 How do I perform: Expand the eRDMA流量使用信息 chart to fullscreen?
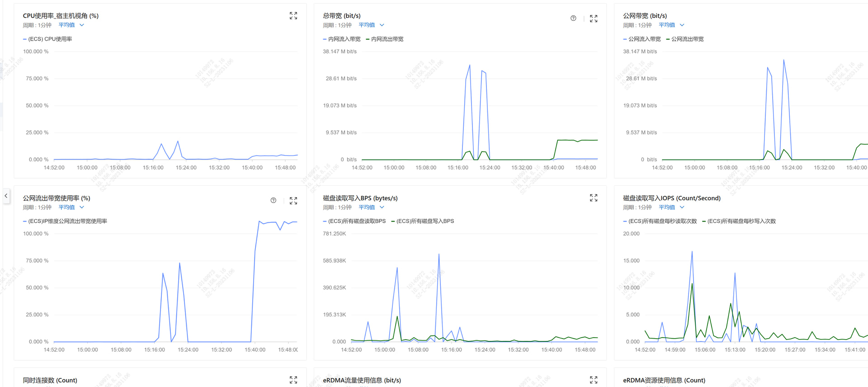[x=594, y=380]
